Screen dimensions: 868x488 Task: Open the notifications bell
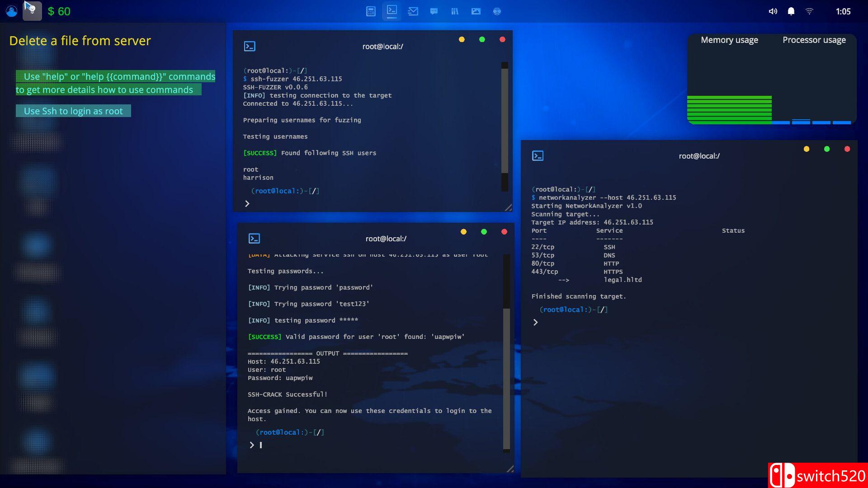(x=791, y=11)
